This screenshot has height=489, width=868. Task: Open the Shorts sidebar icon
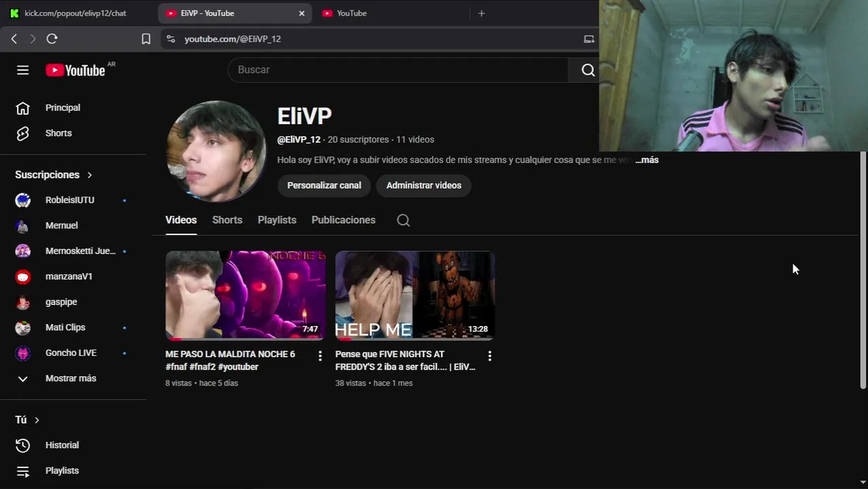22,133
